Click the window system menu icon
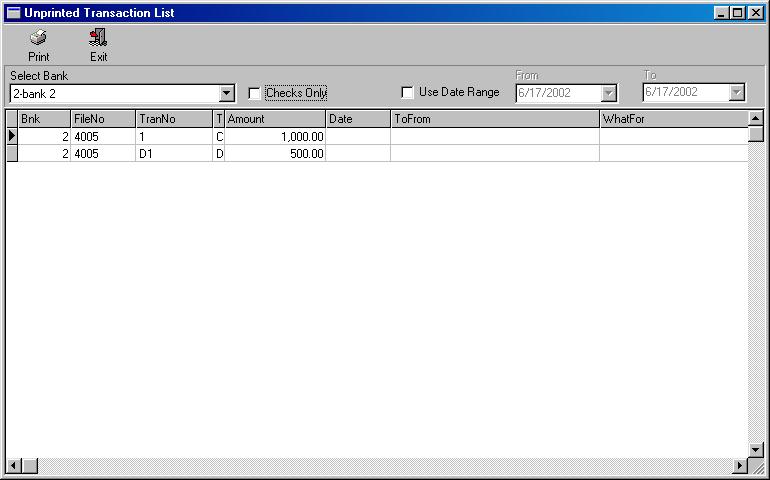 click(x=13, y=12)
